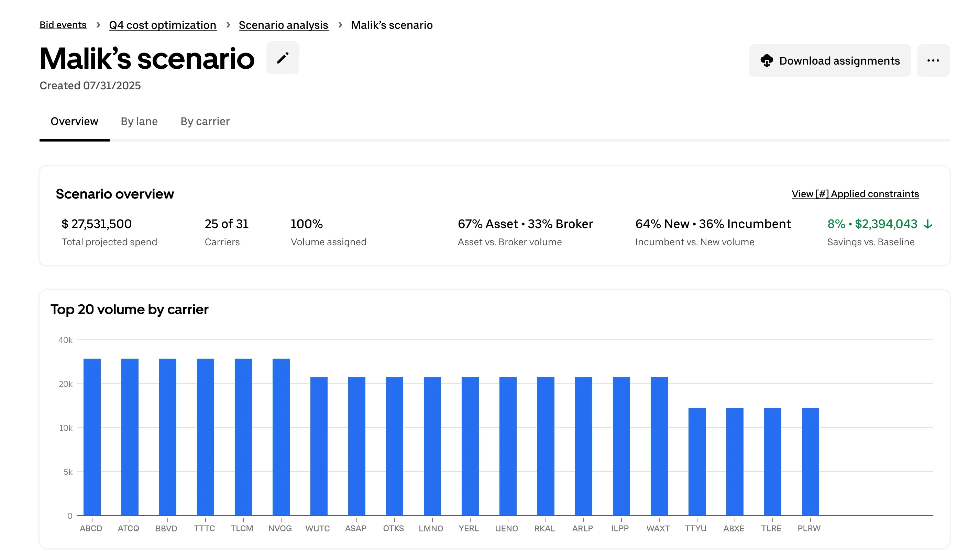Open the ellipsis overflow menu
Image resolution: width=980 pixels, height=551 pixels.
[933, 60]
